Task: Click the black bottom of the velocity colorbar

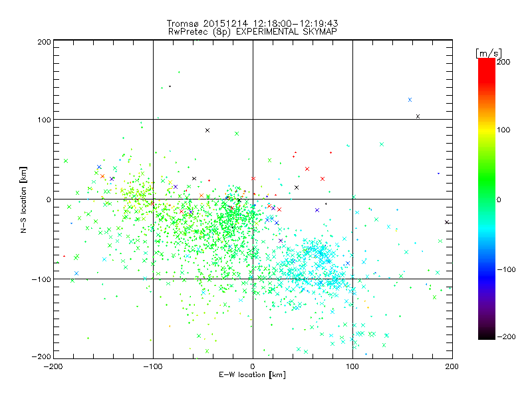Action: click(x=487, y=334)
